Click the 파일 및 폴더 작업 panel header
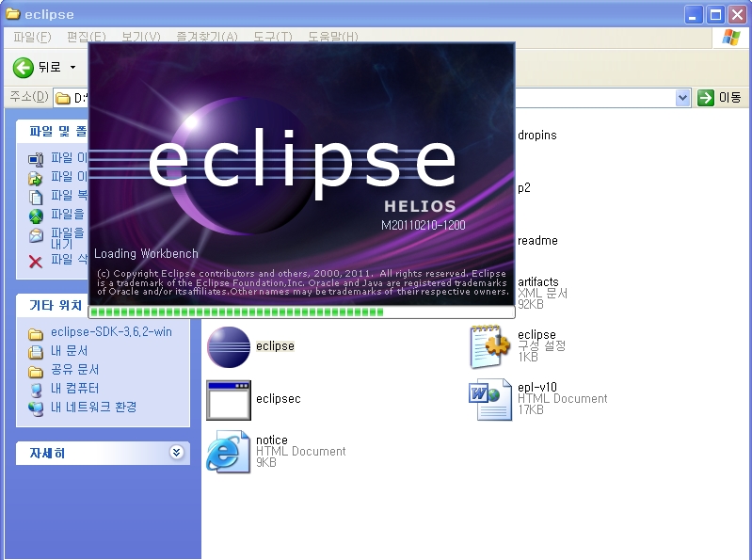The height and width of the screenshot is (560, 752). click(52, 131)
